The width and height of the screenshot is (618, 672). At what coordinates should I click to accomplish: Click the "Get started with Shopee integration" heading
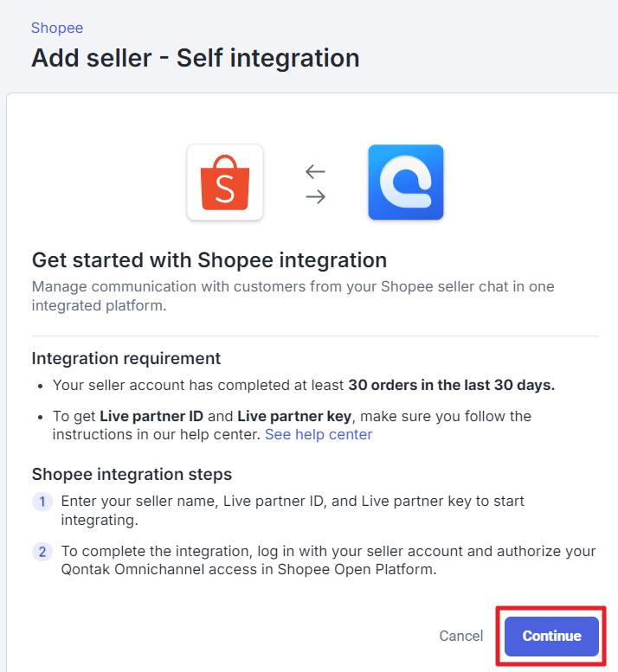(209, 259)
